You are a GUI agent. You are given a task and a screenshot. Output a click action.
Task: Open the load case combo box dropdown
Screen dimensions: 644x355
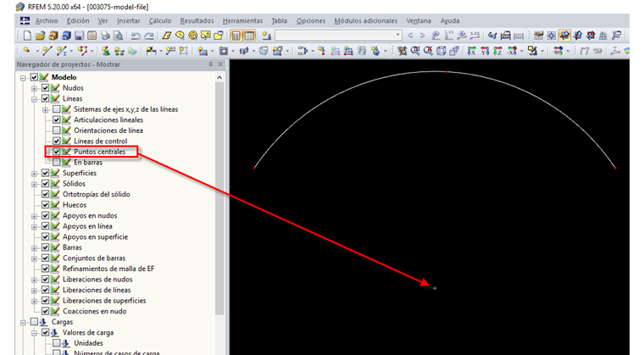(x=397, y=36)
